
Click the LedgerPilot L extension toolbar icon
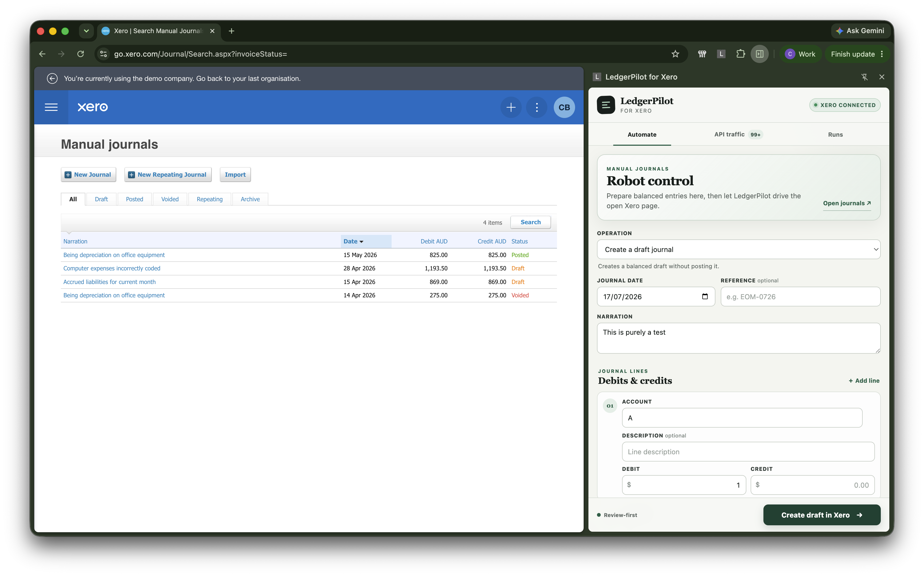point(721,54)
